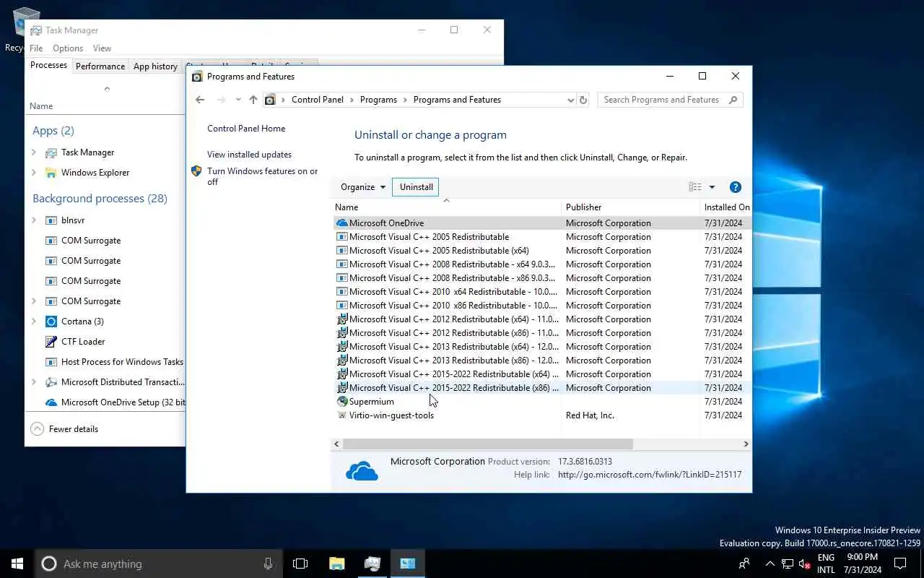The height and width of the screenshot is (578, 924).
Task: Open View installed updates link
Action: [249, 155]
